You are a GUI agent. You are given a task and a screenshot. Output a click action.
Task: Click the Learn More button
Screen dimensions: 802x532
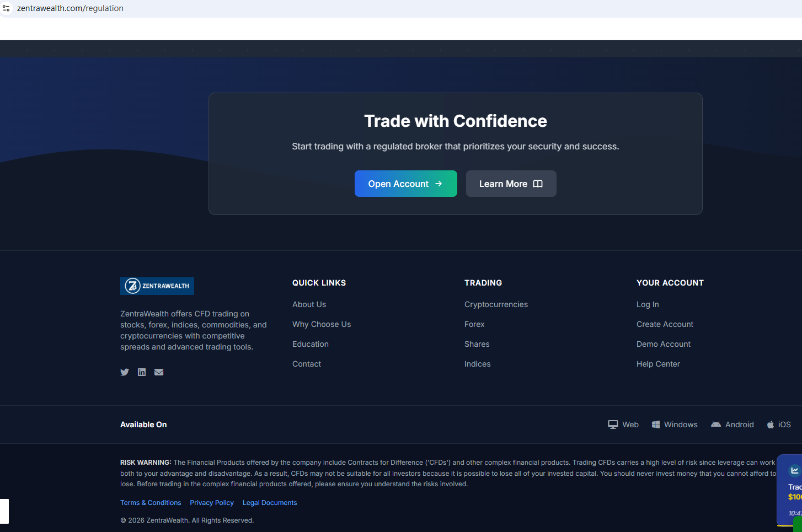(511, 184)
